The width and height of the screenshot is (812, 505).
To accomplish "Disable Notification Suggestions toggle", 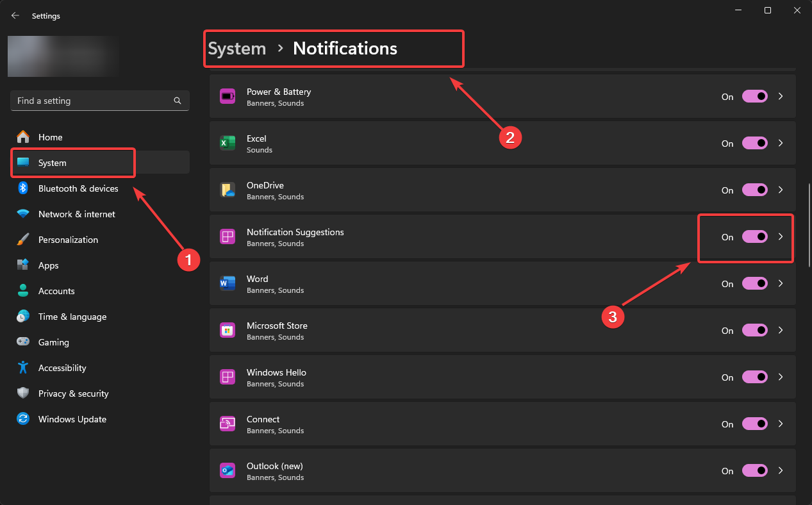I will (754, 237).
